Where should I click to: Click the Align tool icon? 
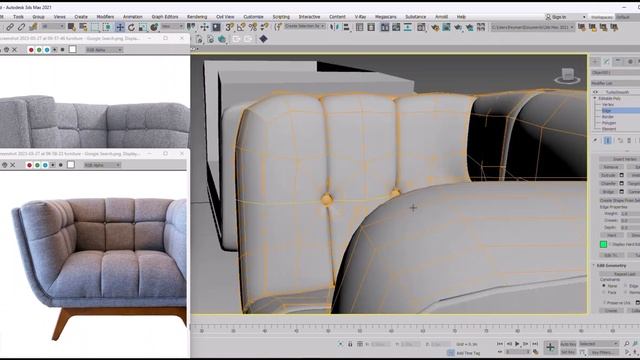point(347,27)
